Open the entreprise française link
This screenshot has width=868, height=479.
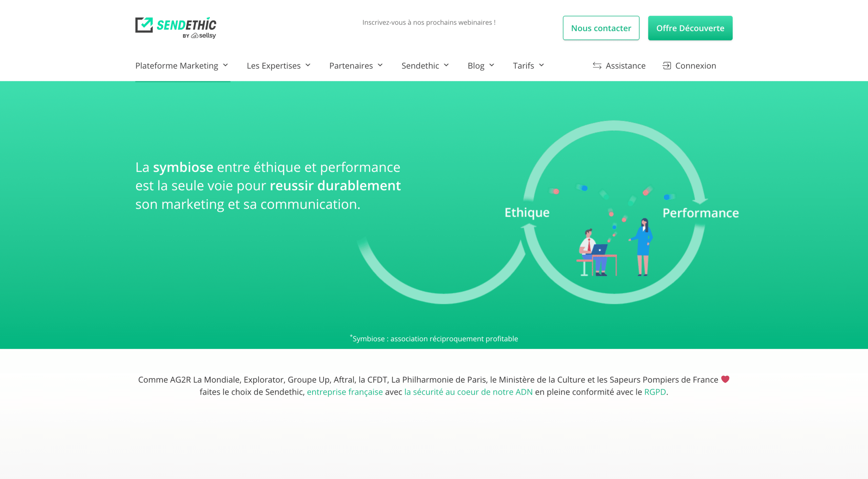click(345, 392)
